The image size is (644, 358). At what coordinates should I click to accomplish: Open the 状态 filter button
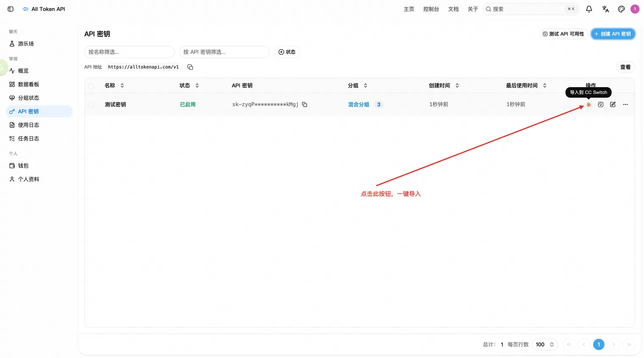point(287,52)
